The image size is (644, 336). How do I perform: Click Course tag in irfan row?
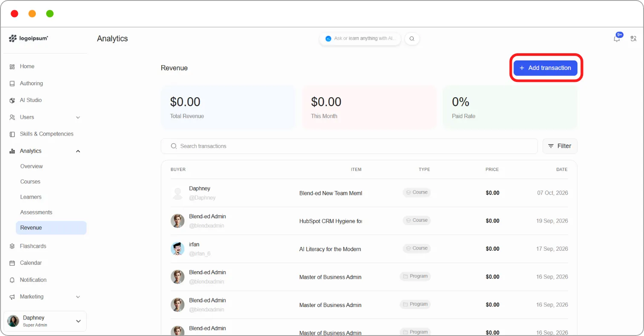[x=417, y=248]
